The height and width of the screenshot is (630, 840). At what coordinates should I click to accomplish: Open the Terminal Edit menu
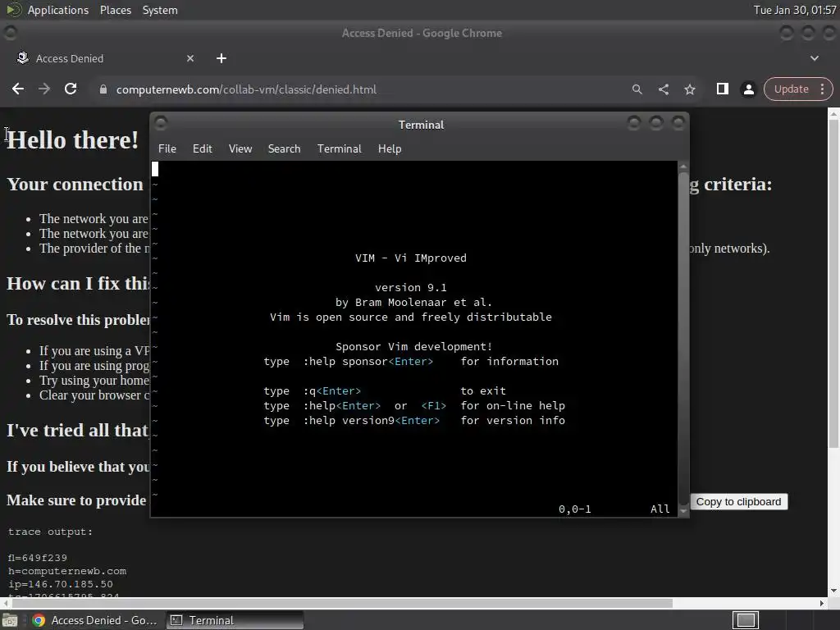click(x=202, y=149)
